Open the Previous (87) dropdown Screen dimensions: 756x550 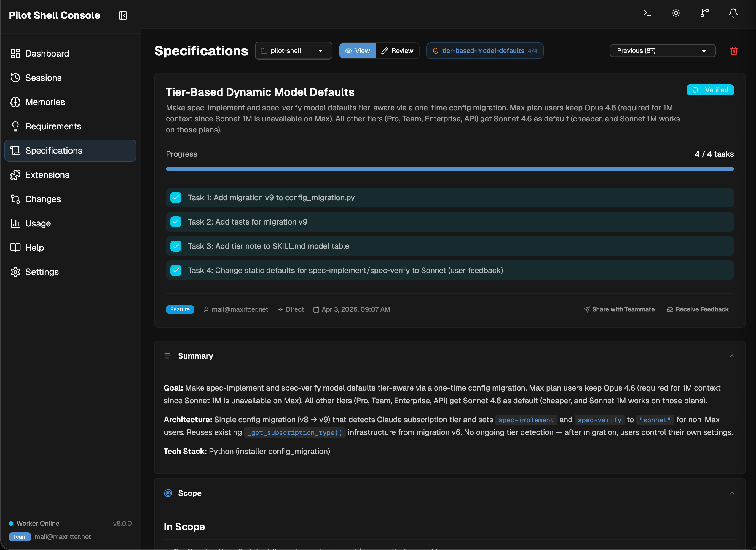tap(662, 51)
